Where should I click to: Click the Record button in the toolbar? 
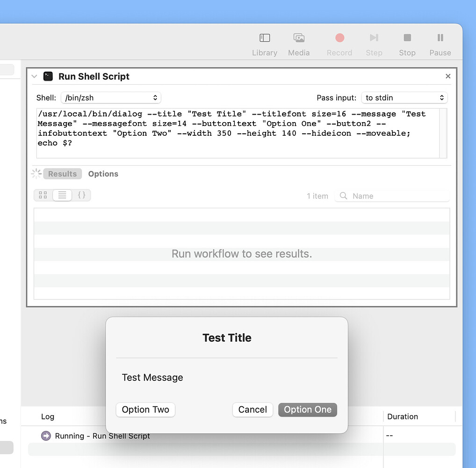pyautogui.click(x=339, y=38)
